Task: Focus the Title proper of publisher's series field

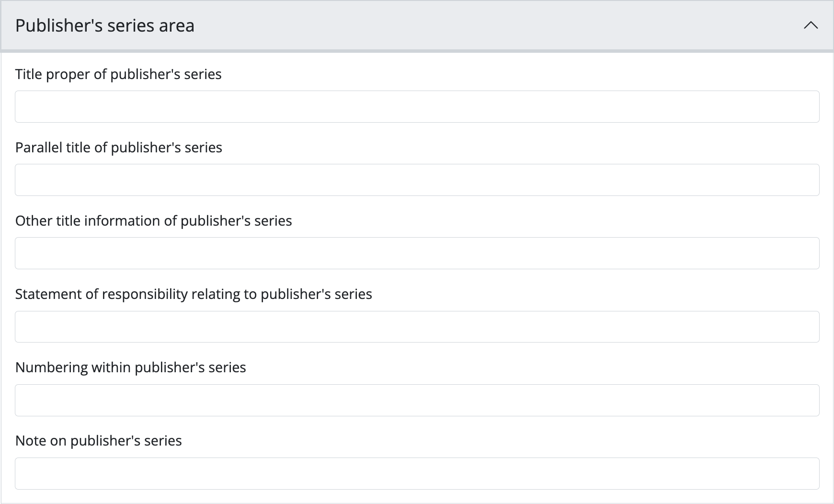Action: point(417,106)
